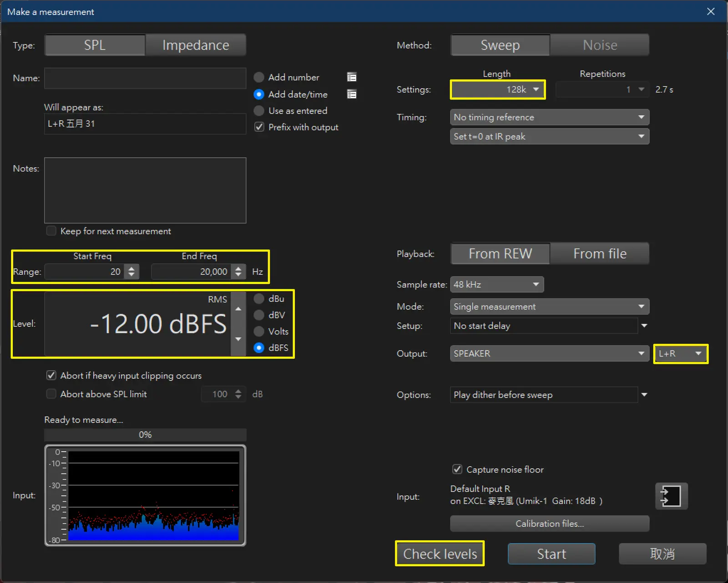Image resolution: width=728 pixels, height=583 pixels.
Task: Expand the No timing reference dropdown
Action: 550,117
